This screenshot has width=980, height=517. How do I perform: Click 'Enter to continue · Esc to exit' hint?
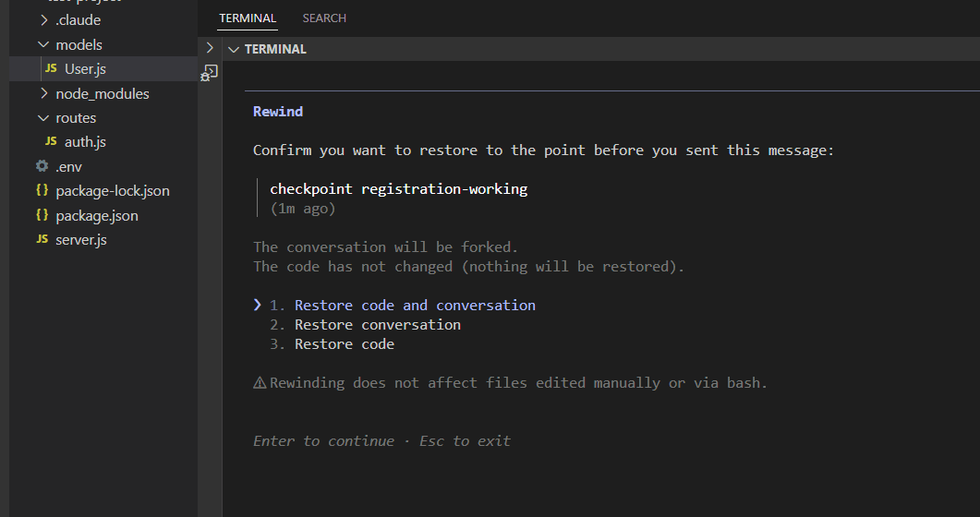click(x=381, y=440)
